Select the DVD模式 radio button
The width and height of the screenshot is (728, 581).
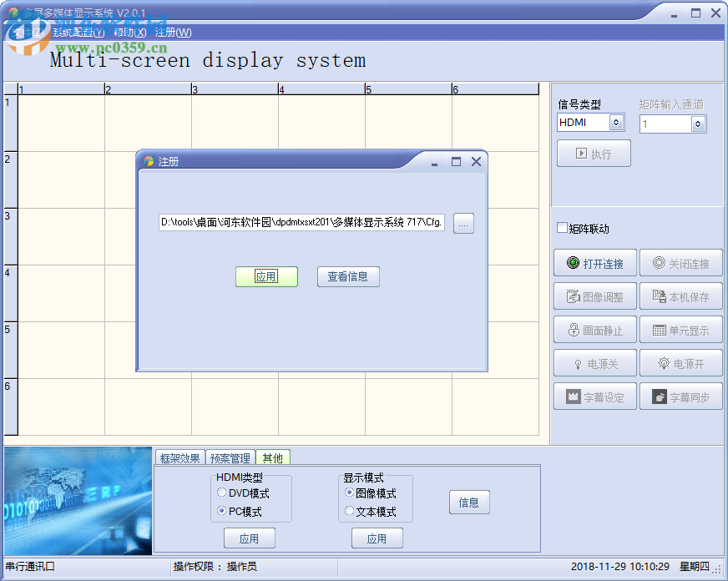click(220, 493)
